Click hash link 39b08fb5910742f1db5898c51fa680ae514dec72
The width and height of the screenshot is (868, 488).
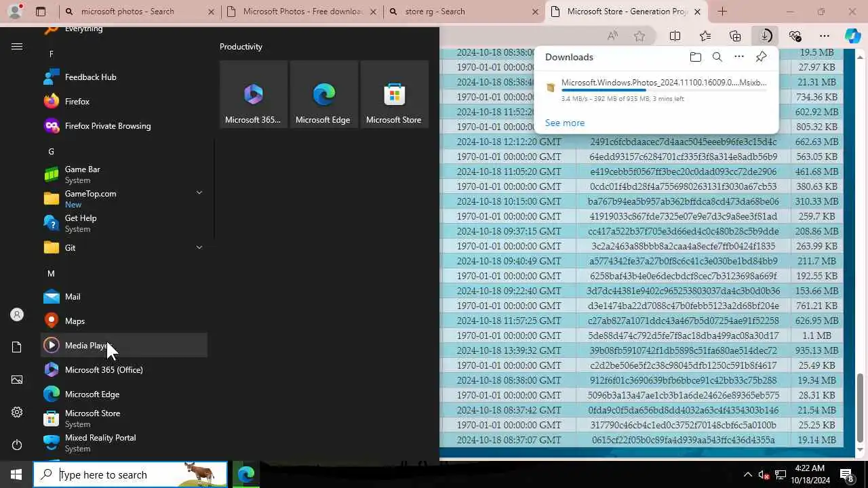pyautogui.click(x=683, y=350)
